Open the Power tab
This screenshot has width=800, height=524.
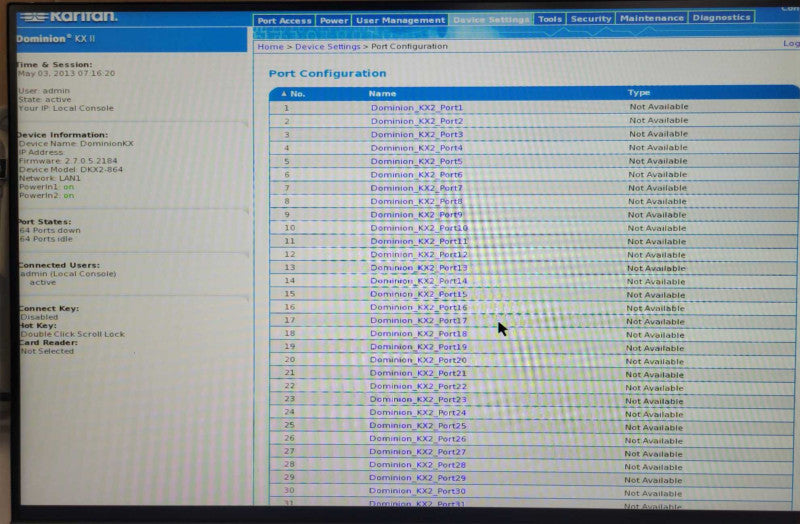click(334, 20)
